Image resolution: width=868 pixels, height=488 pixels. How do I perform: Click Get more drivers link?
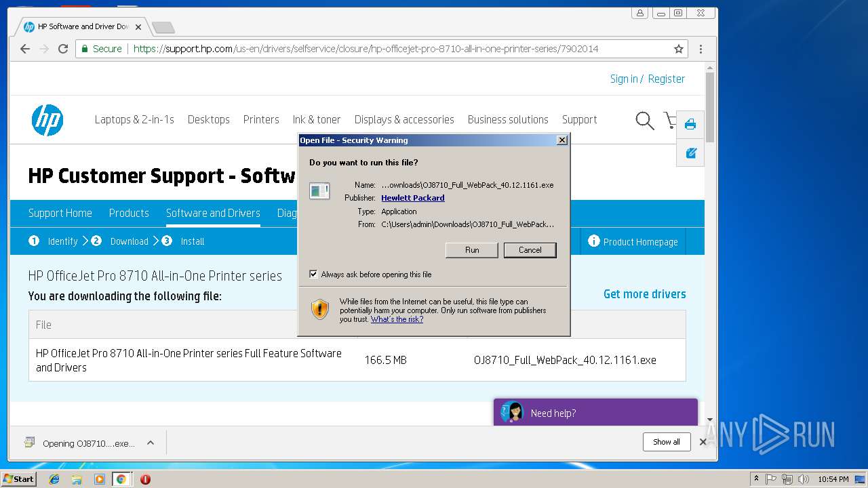[645, 293]
